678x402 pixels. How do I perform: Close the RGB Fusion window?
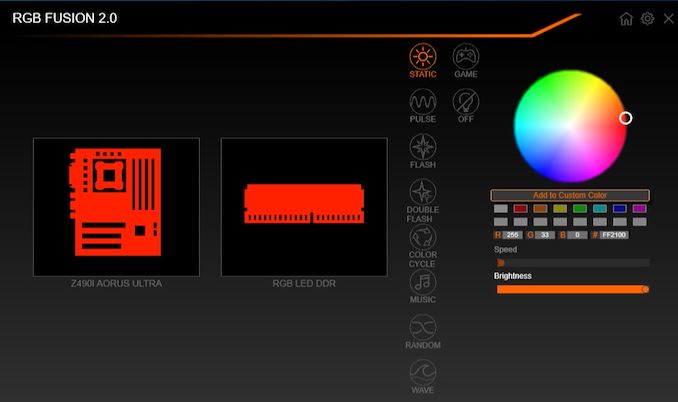point(668,19)
